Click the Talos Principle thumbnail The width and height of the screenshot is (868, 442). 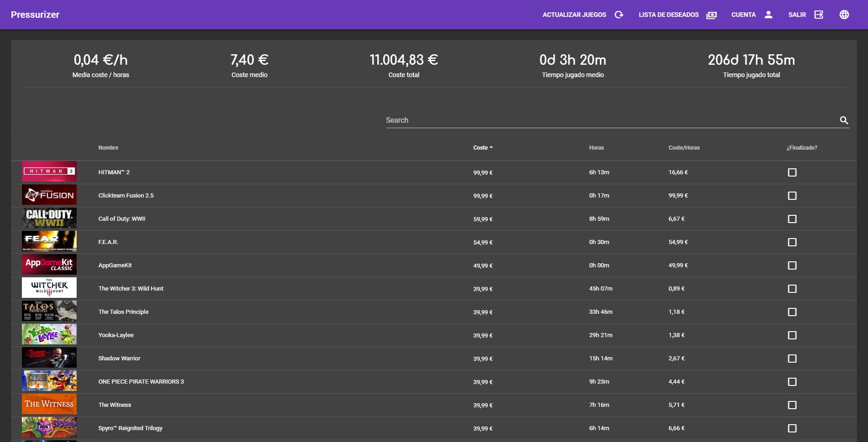pyautogui.click(x=49, y=311)
